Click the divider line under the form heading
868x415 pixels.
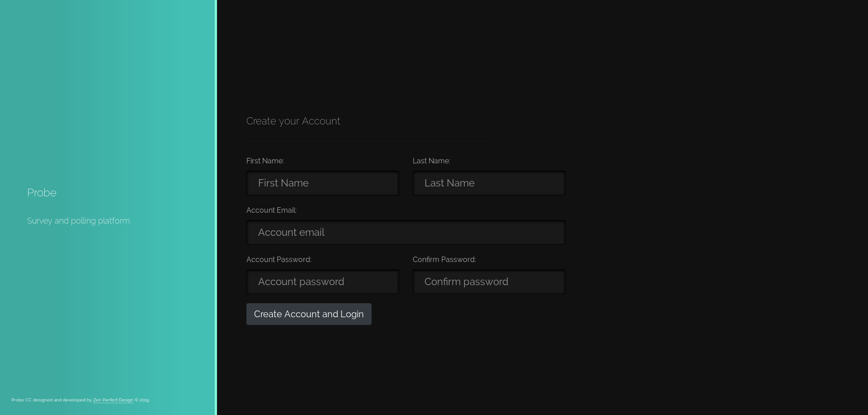(365, 138)
